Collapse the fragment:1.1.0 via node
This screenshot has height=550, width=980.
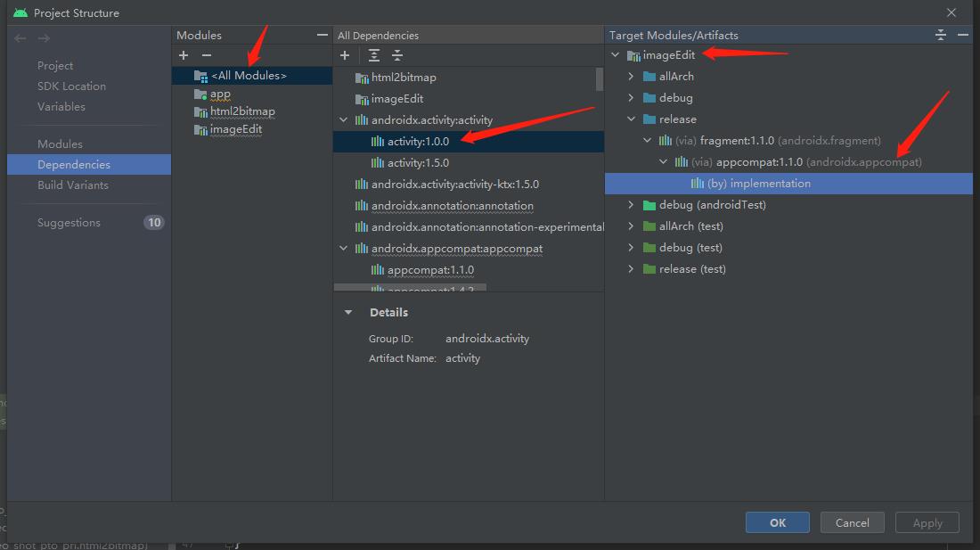(648, 140)
